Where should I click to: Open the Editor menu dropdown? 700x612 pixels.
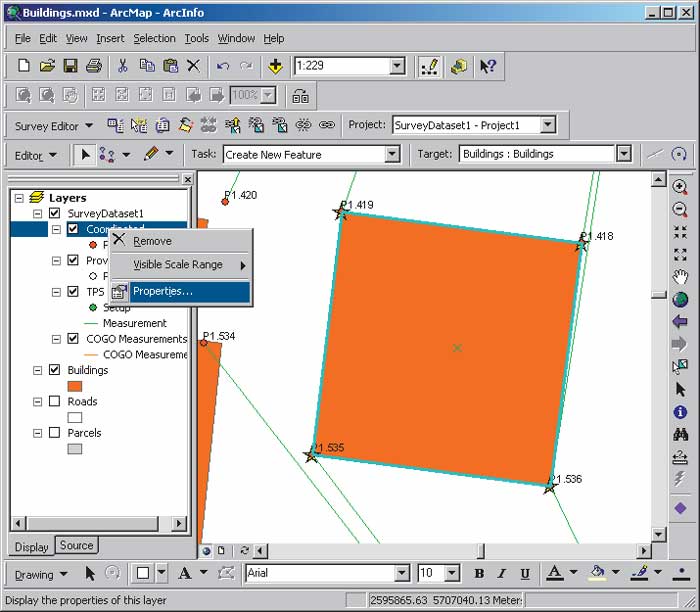point(35,156)
